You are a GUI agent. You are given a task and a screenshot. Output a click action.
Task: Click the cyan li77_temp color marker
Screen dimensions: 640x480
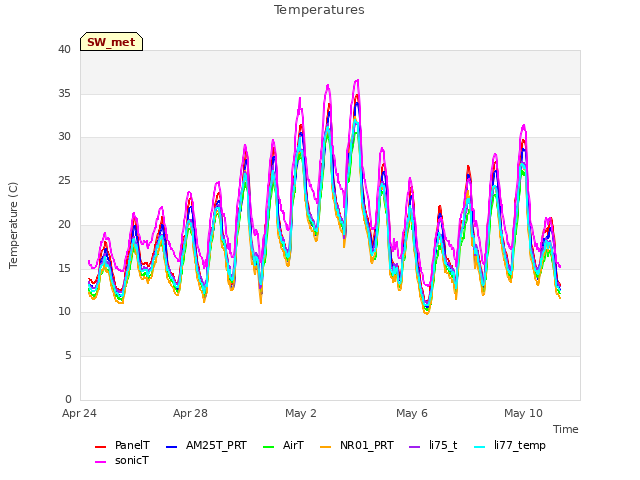point(480,447)
